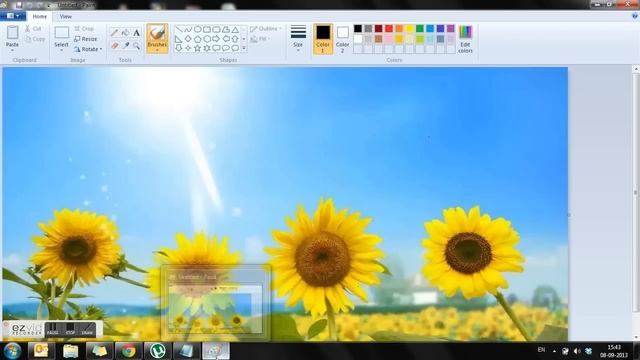This screenshot has height=360, width=640.
Task: Open the Rotate dropdown
Action: 88,49
